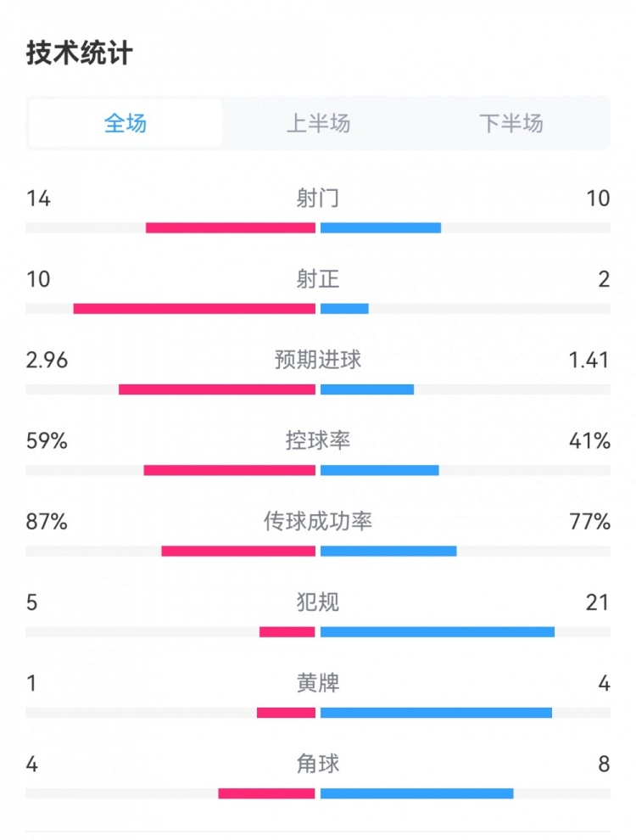This screenshot has width=636, height=840.
Task: Click the pink 射正 bar
Action: point(194,309)
